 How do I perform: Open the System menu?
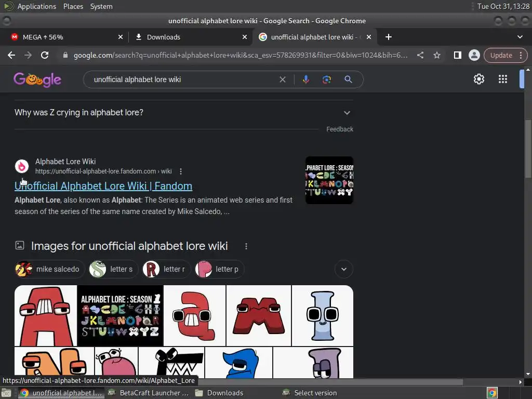(x=101, y=6)
